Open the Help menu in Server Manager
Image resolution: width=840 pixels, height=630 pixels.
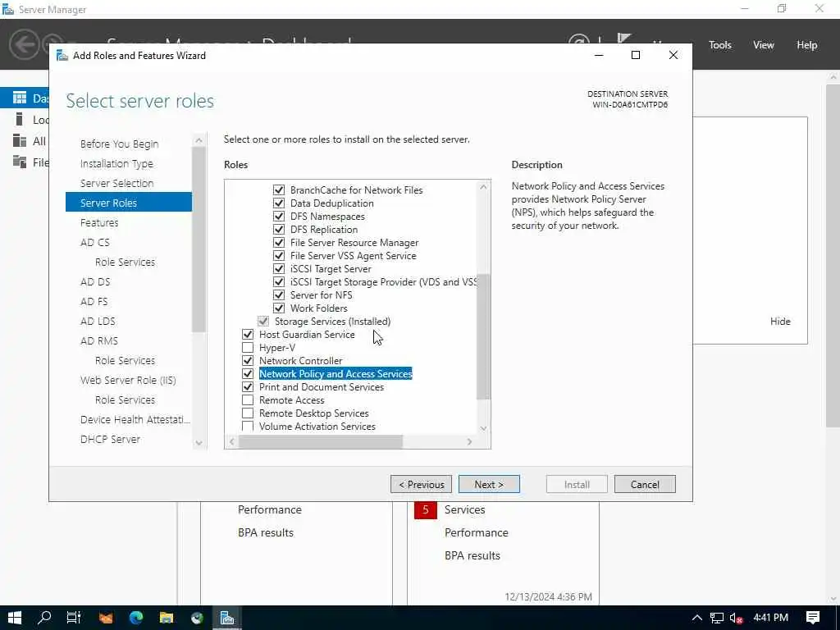pyautogui.click(x=806, y=45)
